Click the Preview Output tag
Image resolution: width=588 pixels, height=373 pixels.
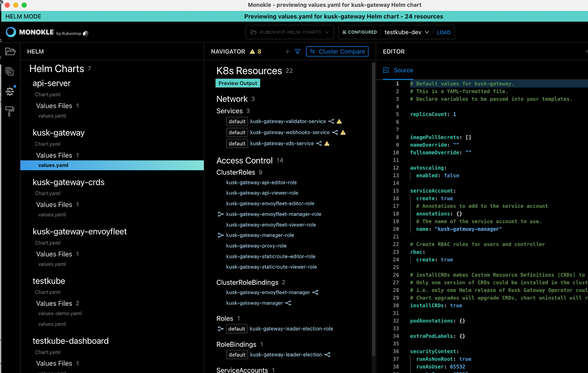click(x=238, y=83)
